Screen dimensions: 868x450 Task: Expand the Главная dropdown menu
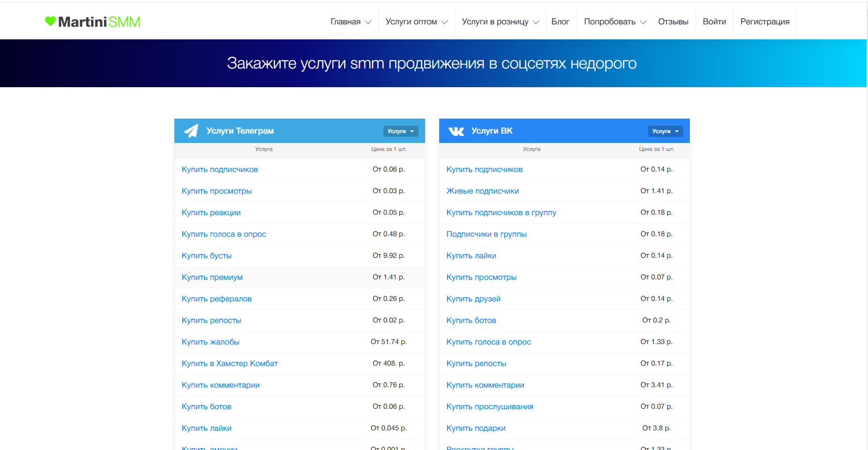click(x=351, y=22)
